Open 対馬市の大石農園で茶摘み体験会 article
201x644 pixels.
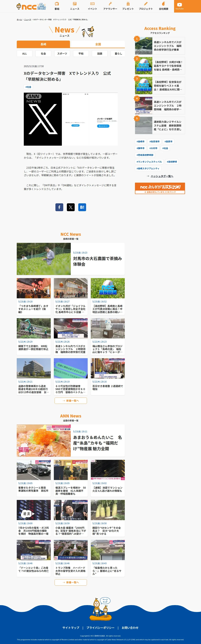coord(71,259)
